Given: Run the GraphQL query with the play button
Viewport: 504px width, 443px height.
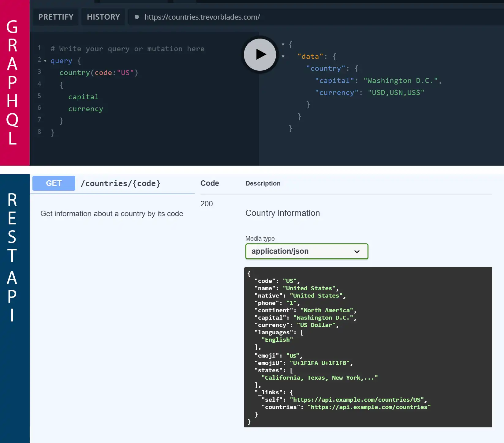Looking at the screenshot, I should (260, 54).
